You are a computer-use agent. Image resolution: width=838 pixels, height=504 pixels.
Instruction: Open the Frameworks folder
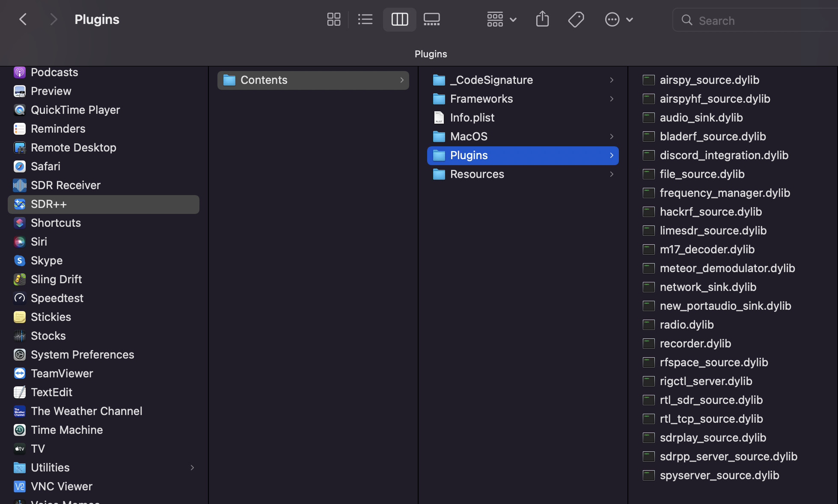click(481, 99)
